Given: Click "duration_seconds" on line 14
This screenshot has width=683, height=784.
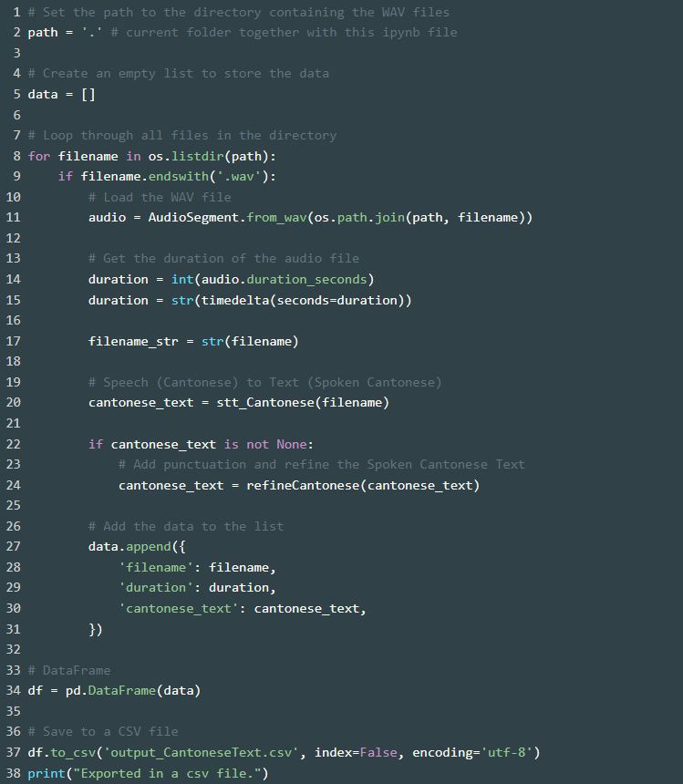Looking at the screenshot, I should click(307, 280).
